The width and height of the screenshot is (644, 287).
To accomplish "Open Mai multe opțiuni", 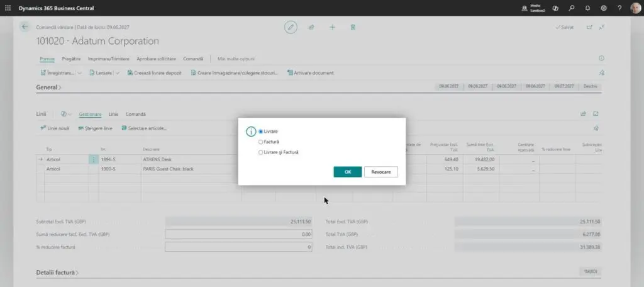I will [x=236, y=59].
